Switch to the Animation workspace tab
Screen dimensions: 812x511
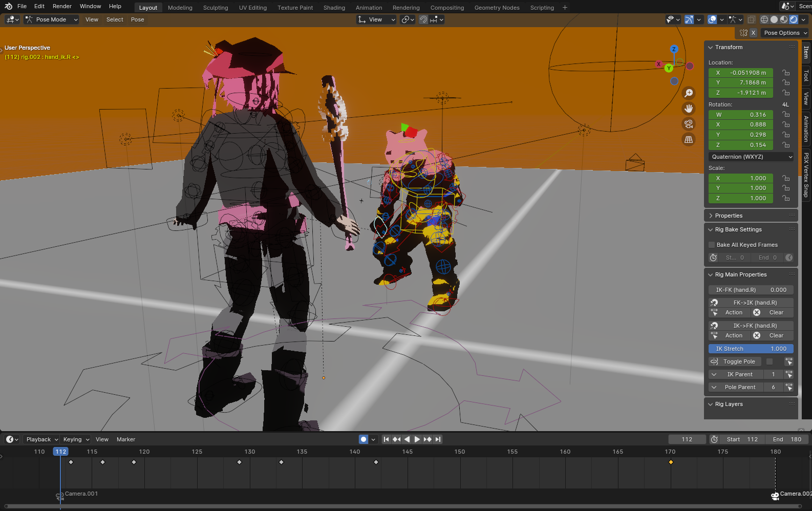pyautogui.click(x=369, y=8)
